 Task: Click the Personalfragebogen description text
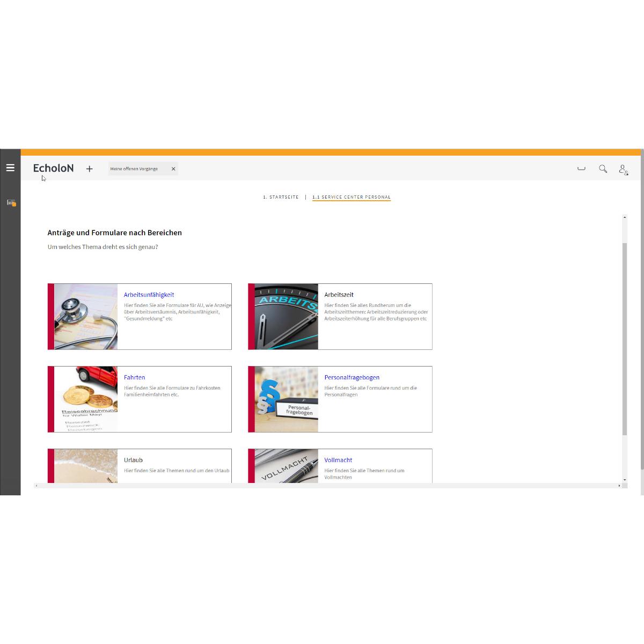click(x=371, y=391)
